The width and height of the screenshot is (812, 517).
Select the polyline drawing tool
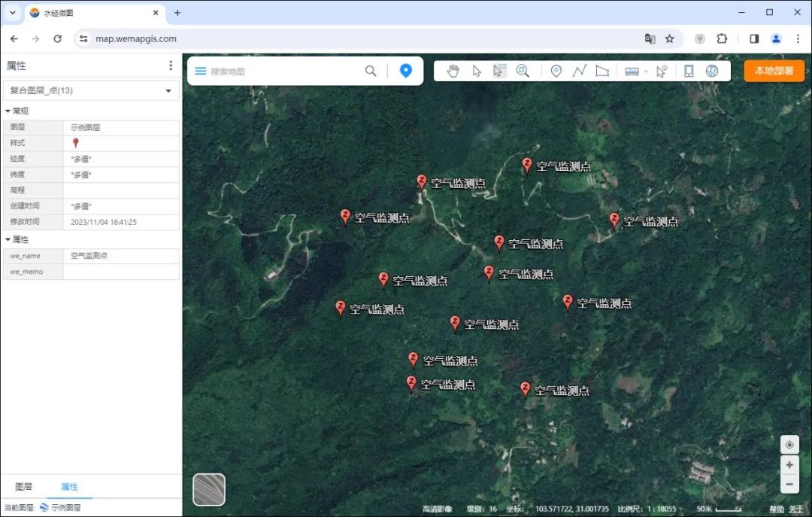tap(580, 71)
